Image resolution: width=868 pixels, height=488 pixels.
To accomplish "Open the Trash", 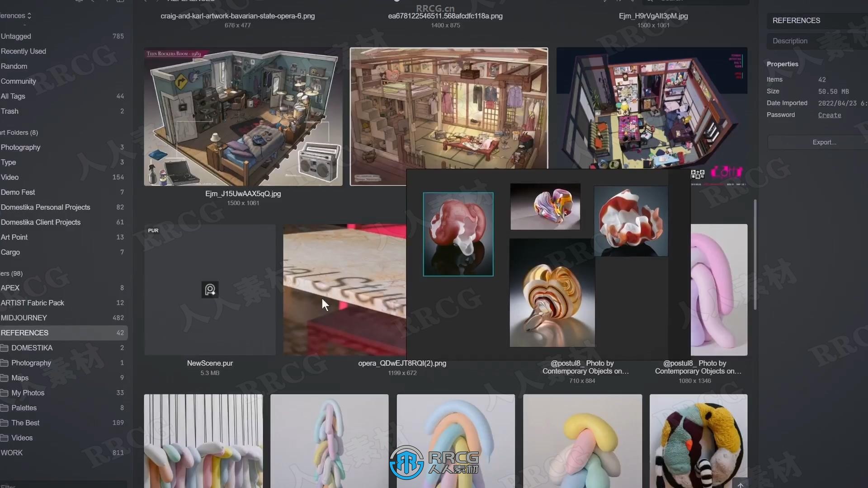I will click(x=63, y=111).
